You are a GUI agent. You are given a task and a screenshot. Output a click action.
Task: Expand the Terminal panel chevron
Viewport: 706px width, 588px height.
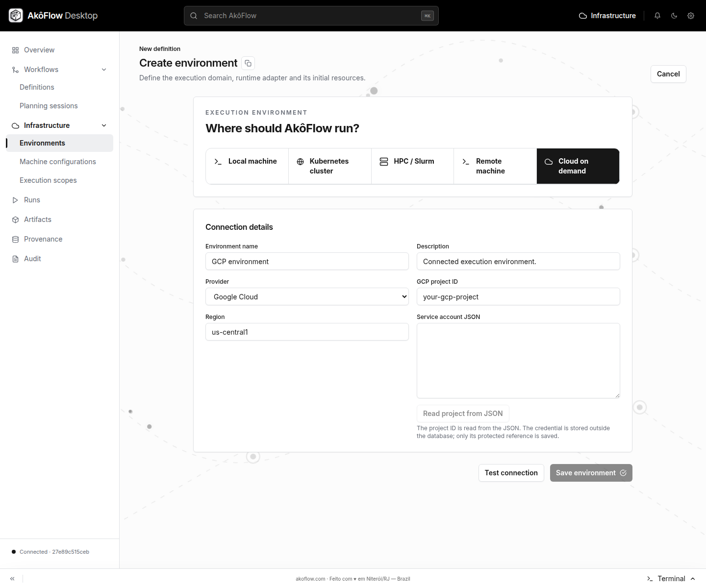click(693, 579)
